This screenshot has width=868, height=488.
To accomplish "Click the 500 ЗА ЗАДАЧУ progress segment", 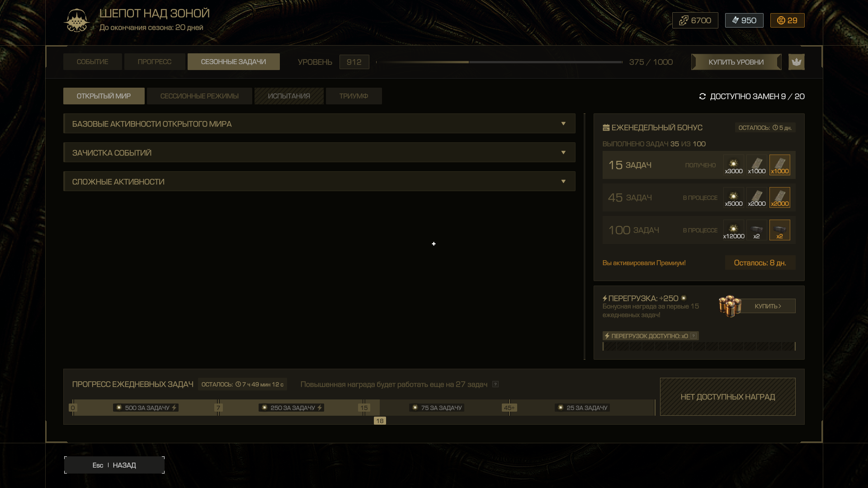I will pos(145,408).
